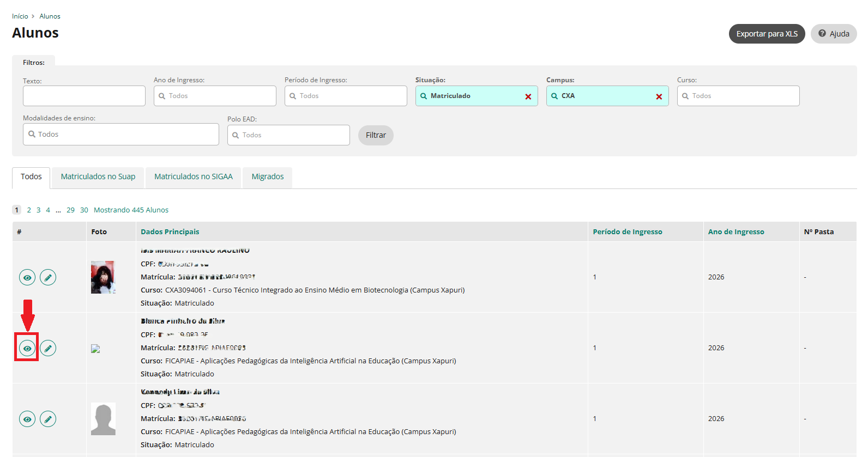Go to results page 29
868x457 pixels.
(70, 210)
